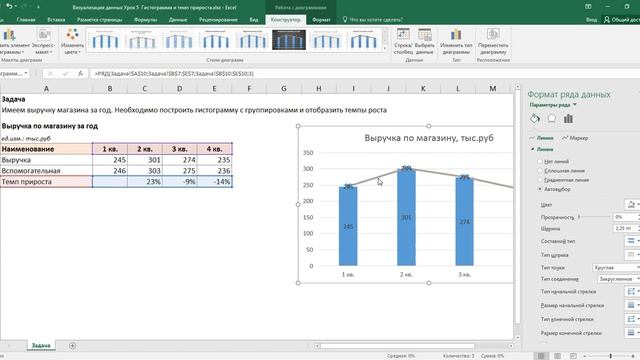The width and height of the screenshot is (640, 360).
Task: Click the Undo arrow in the title bar
Action: pos(10,7)
